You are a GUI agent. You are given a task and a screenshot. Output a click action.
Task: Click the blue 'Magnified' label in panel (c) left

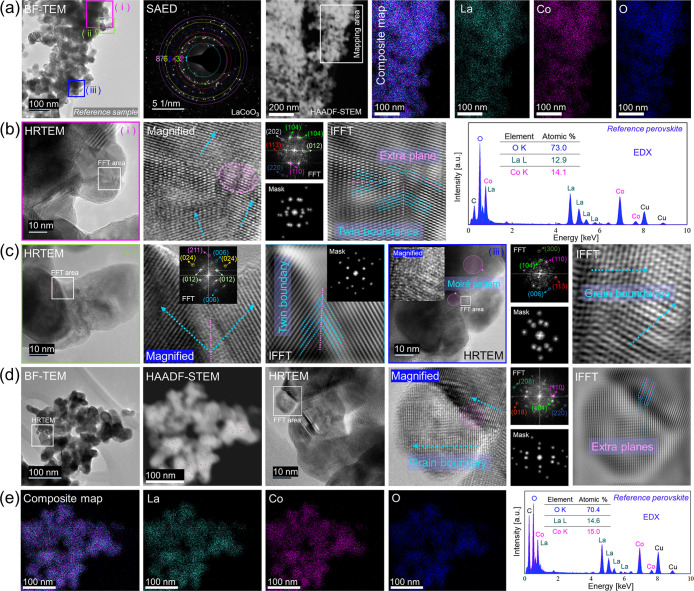tap(170, 356)
